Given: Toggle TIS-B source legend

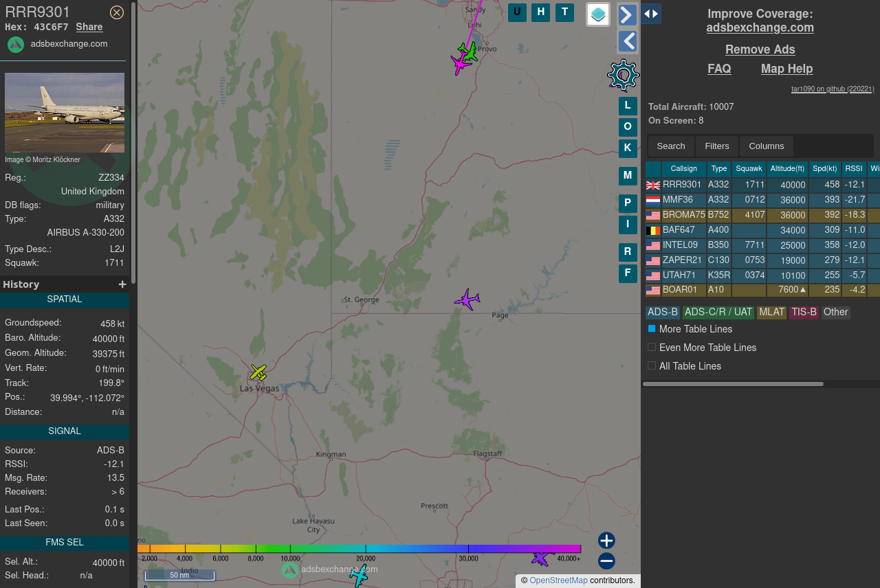Looking at the screenshot, I should [804, 313].
